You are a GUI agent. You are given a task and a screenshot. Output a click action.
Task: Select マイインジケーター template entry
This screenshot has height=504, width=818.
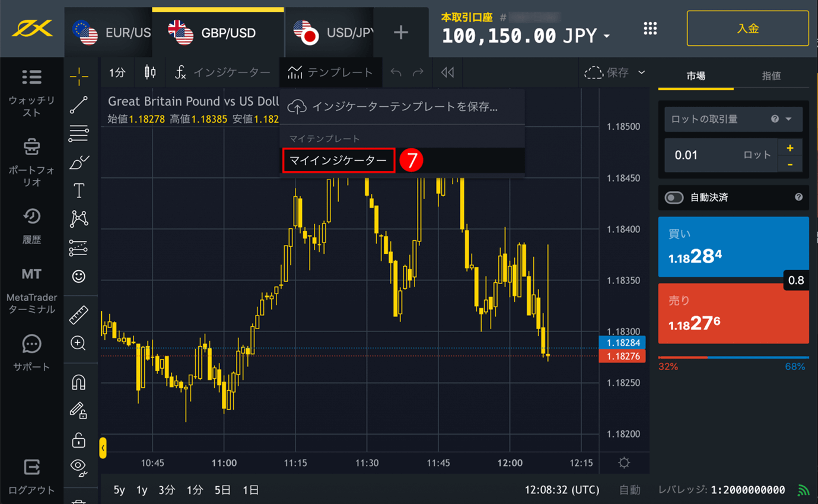click(x=402, y=161)
